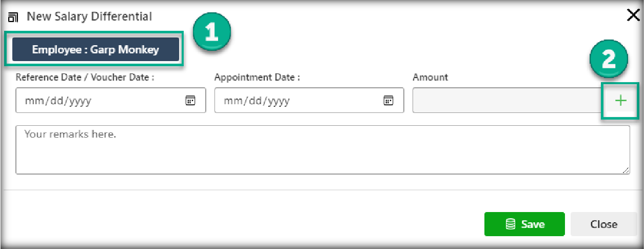Click the Appointment Date label
The width and height of the screenshot is (644, 249).
257,78
